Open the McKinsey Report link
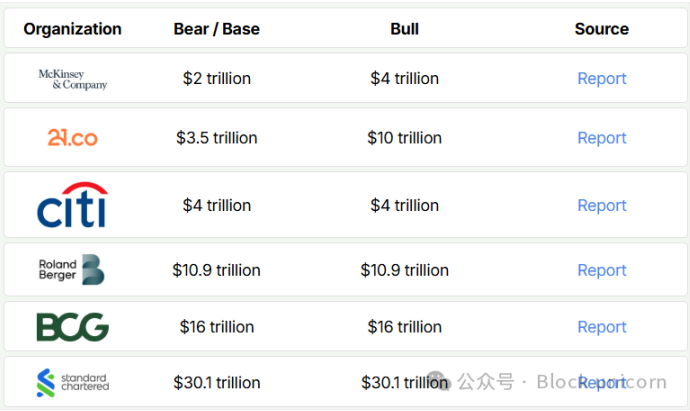 click(602, 78)
